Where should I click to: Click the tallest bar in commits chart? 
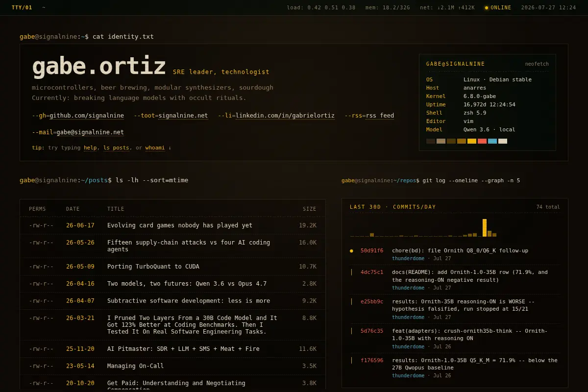coord(485,228)
